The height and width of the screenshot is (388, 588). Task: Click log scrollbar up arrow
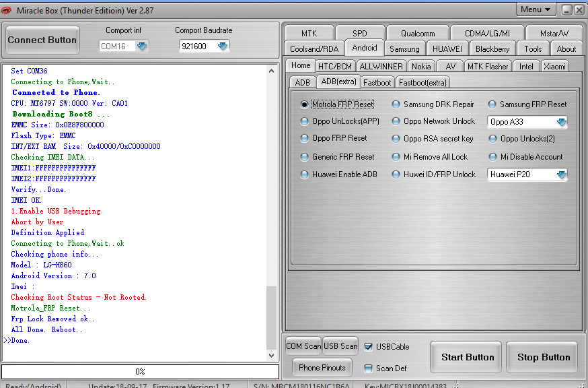(272, 71)
